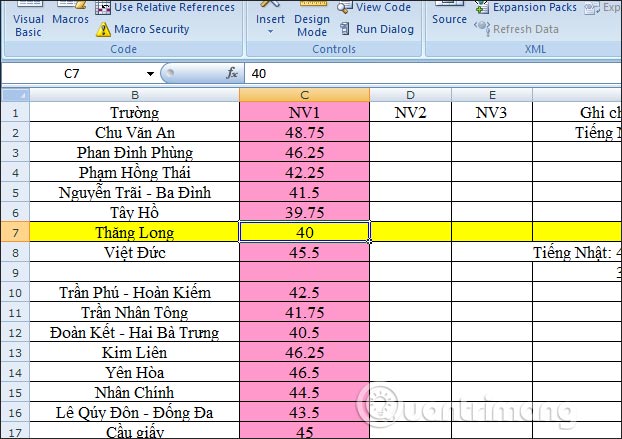The height and width of the screenshot is (439, 622).
Task: Click View Code button
Action: click(x=374, y=7)
